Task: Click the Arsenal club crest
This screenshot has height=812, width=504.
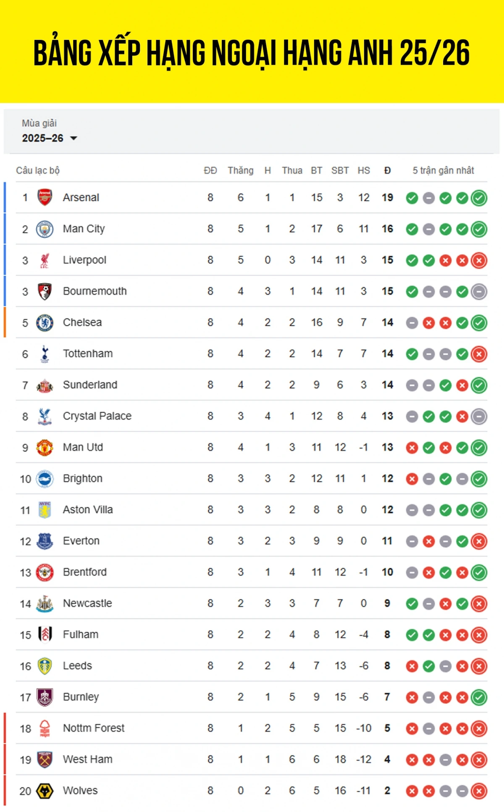Action: (x=45, y=198)
